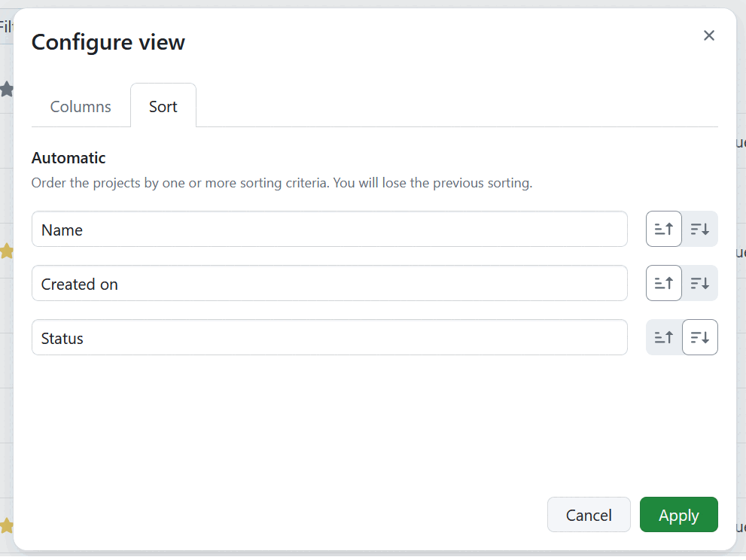Toggle the gold favorite star at bottom left
This screenshot has width=746, height=560.
click(x=8, y=525)
